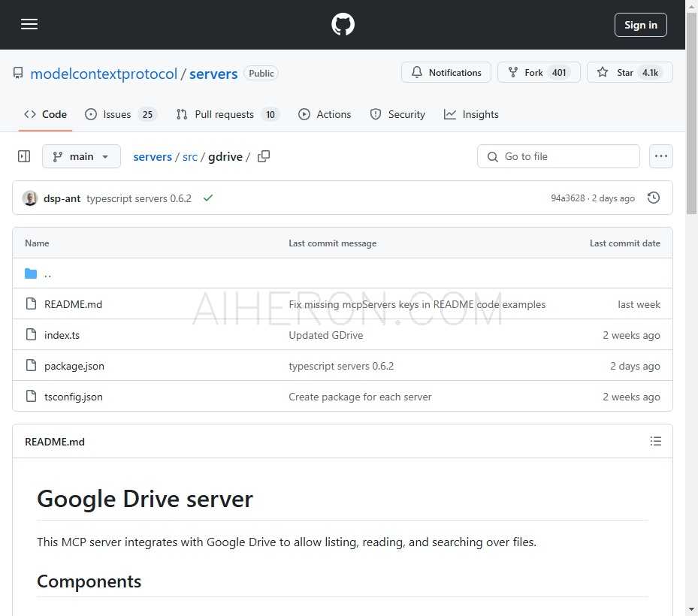Click the index.ts file icon

point(31,335)
